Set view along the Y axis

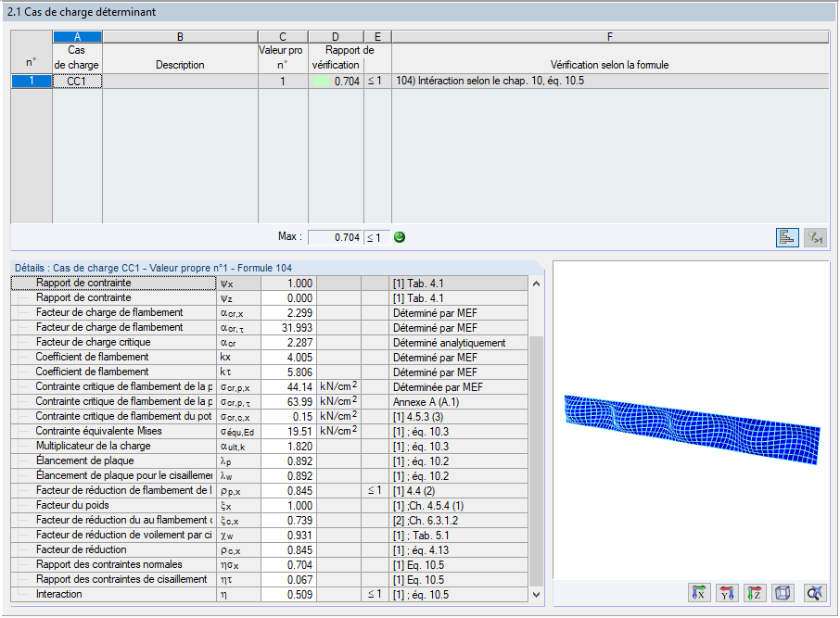[x=727, y=593]
